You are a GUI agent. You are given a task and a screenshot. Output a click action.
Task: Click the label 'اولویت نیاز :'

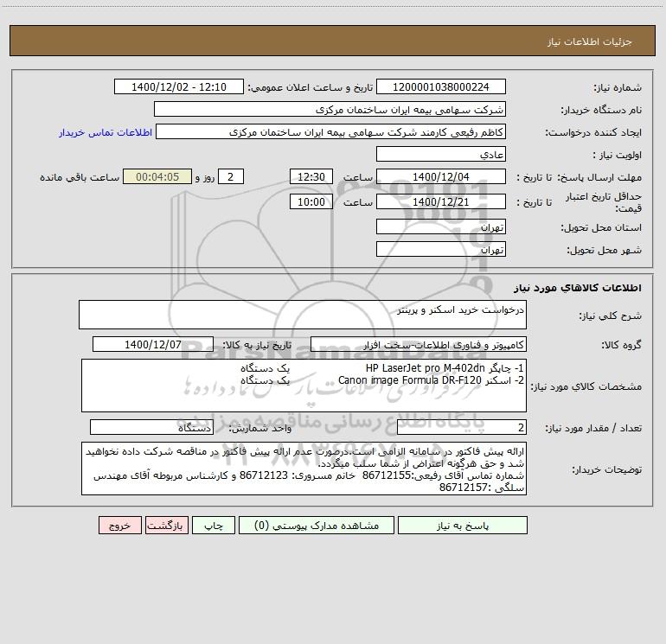[618, 155]
